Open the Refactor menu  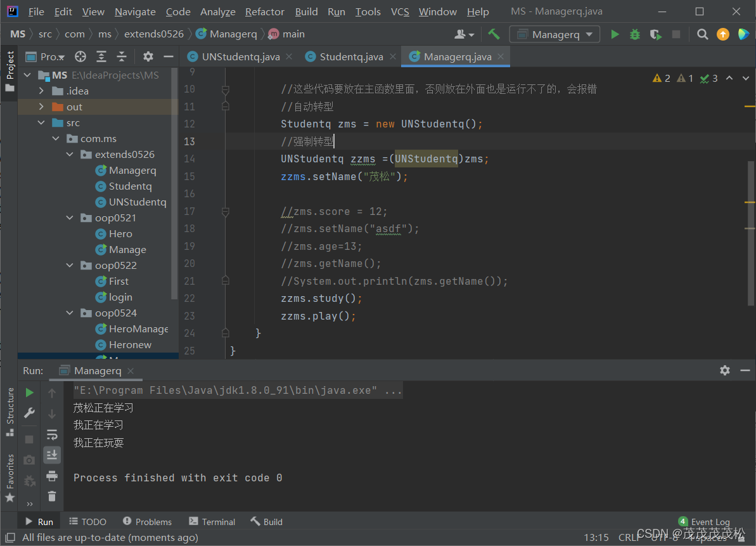point(265,11)
